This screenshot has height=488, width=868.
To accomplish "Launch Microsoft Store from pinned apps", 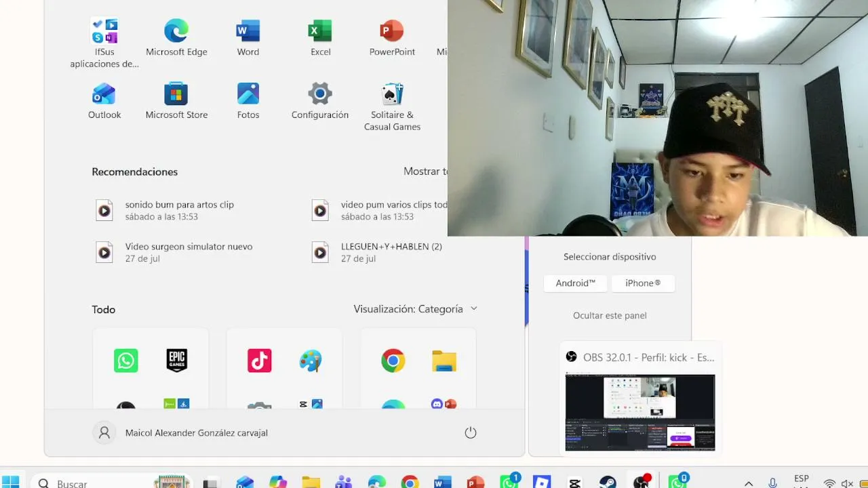I will tap(176, 101).
